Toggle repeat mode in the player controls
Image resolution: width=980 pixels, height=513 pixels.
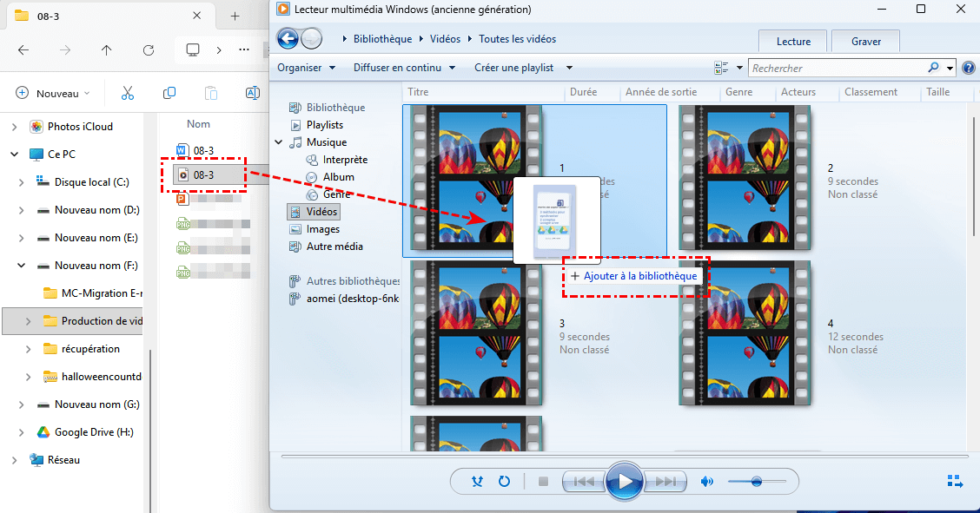coord(504,481)
